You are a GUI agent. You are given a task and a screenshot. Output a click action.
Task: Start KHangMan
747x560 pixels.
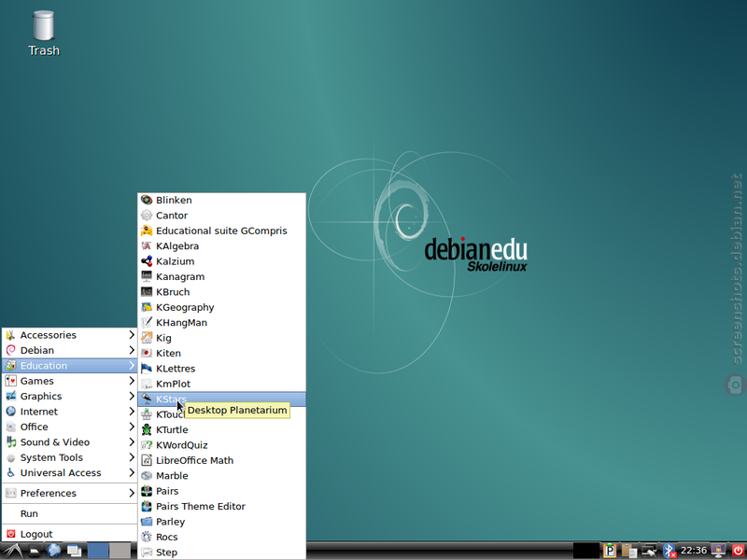click(x=221, y=322)
